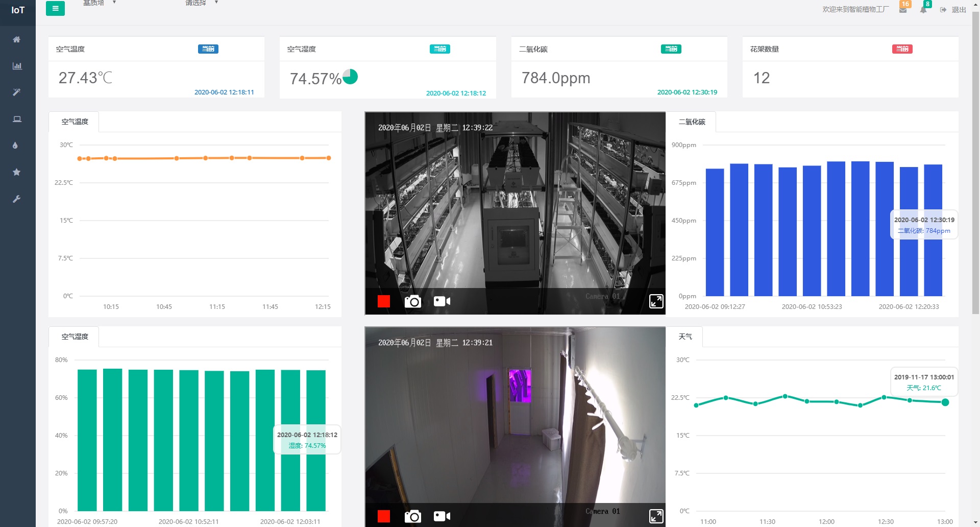Click timestamp 2020-06-02 12:30:19 on CO2 card
The image size is (980, 527).
pos(687,92)
